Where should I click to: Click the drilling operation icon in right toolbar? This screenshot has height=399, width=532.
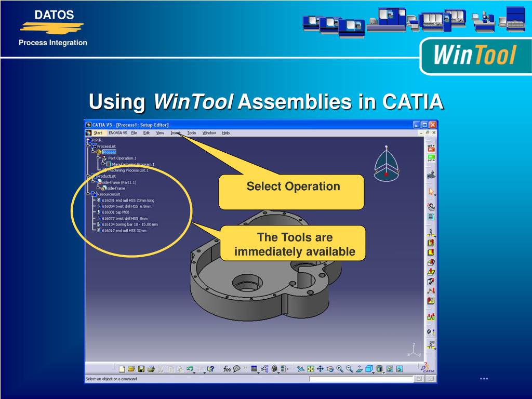click(x=431, y=233)
